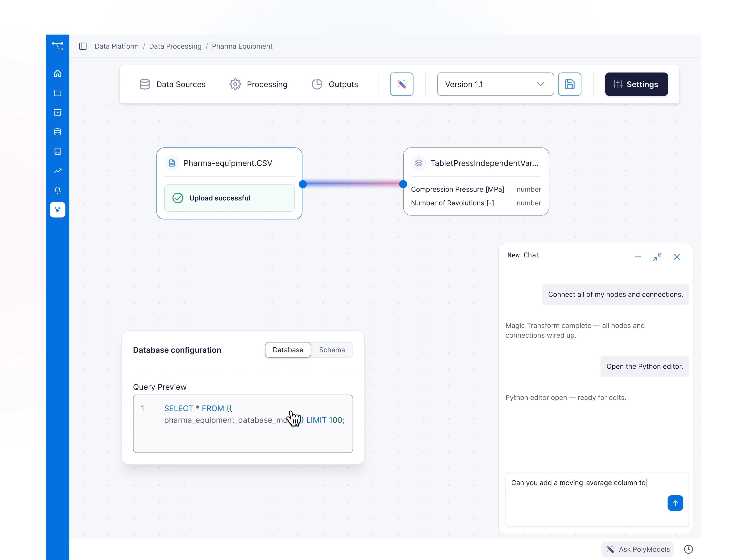Collapse the chat with the shrink arrows icon

coord(657,257)
